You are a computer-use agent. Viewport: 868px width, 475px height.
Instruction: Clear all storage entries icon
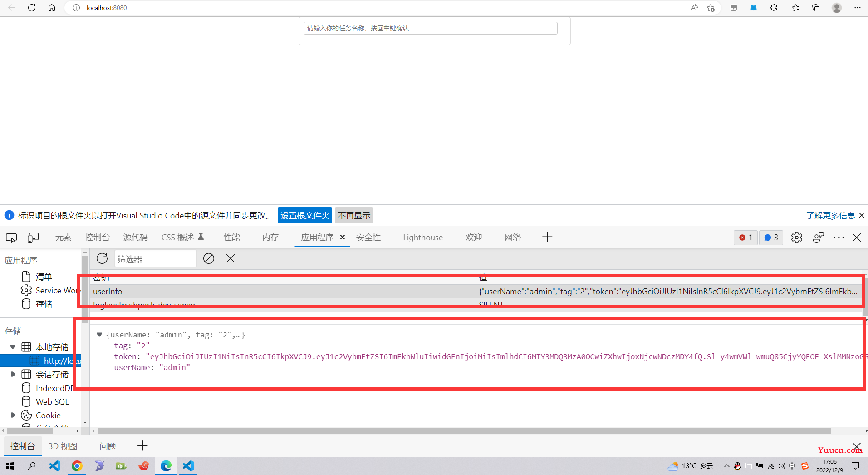coord(209,258)
